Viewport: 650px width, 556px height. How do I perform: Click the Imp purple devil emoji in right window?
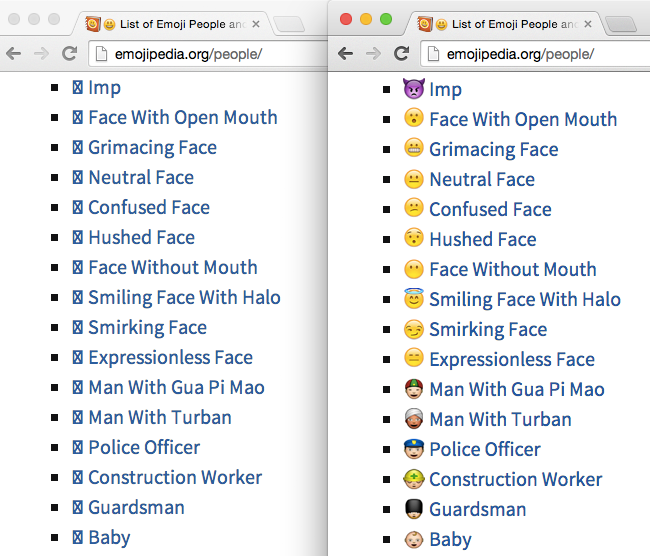click(414, 88)
